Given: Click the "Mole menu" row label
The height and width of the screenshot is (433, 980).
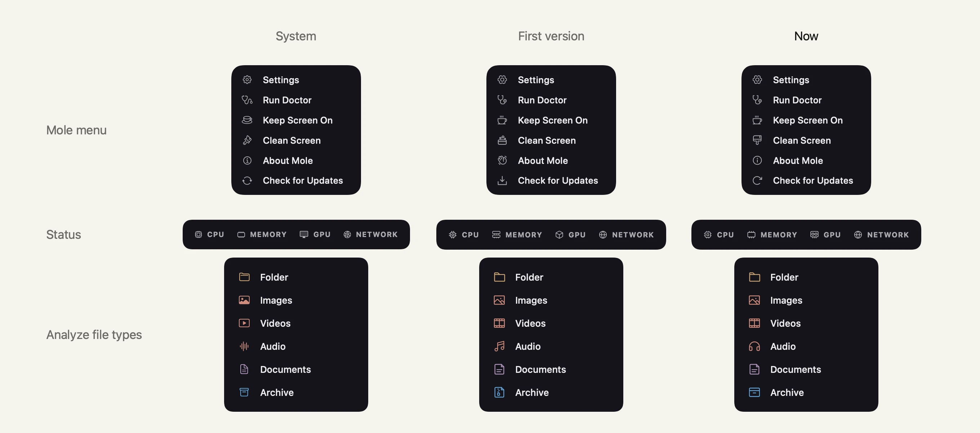Looking at the screenshot, I should 76,130.
